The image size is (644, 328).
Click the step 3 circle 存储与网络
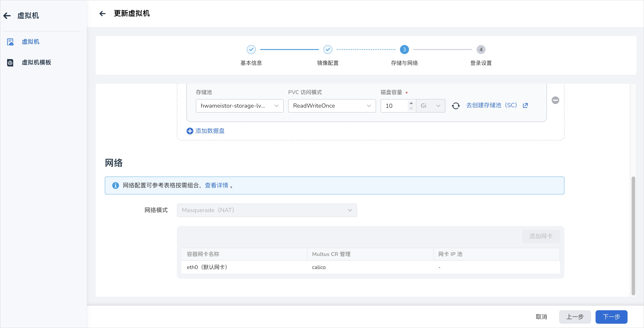click(x=404, y=50)
